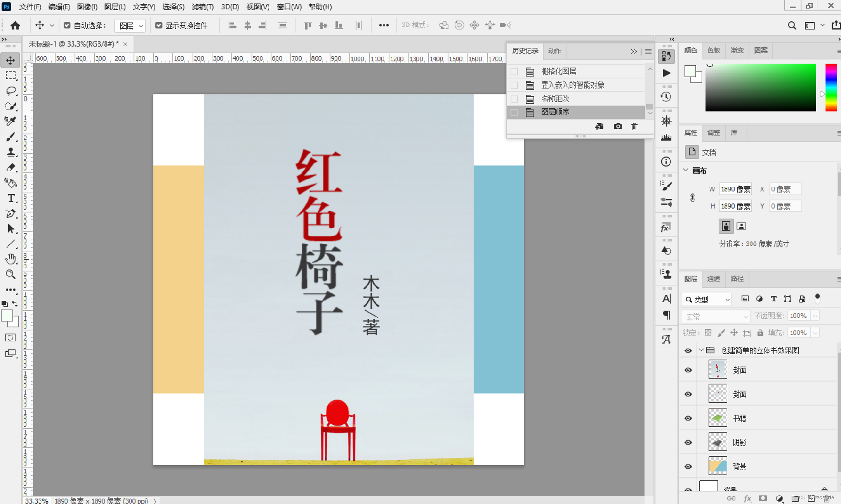This screenshot has width=841, height=504.
Task: Switch to the 色板 tab
Action: pos(714,50)
